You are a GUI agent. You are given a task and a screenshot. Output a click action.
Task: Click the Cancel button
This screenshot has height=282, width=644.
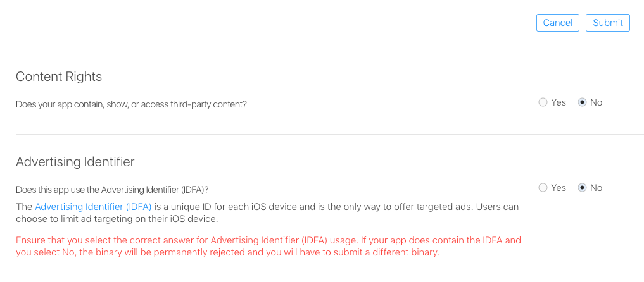pyautogui.click(x=557, y=23)
